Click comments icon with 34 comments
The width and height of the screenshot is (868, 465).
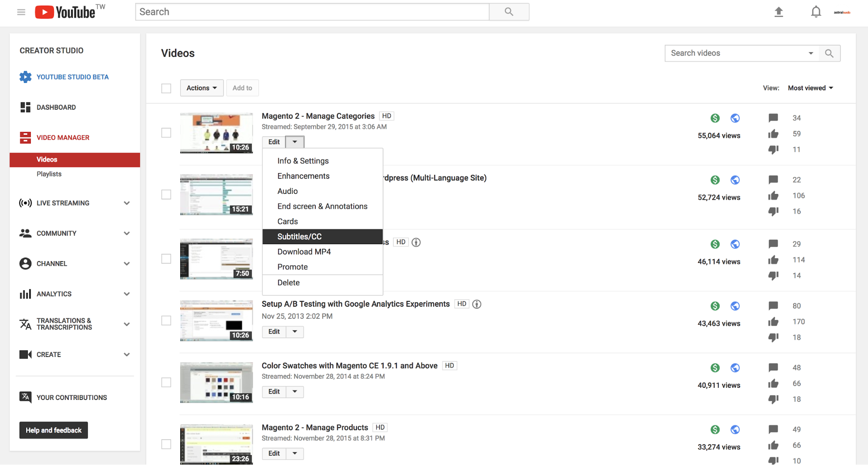click(773, 118)
